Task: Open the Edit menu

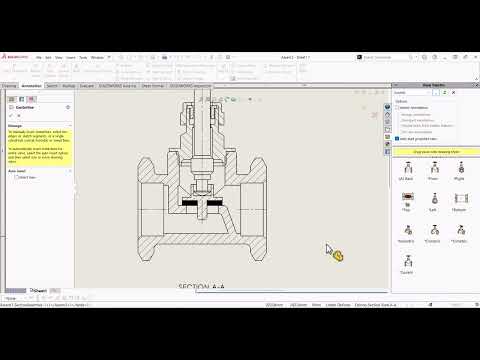Action: 48,57
